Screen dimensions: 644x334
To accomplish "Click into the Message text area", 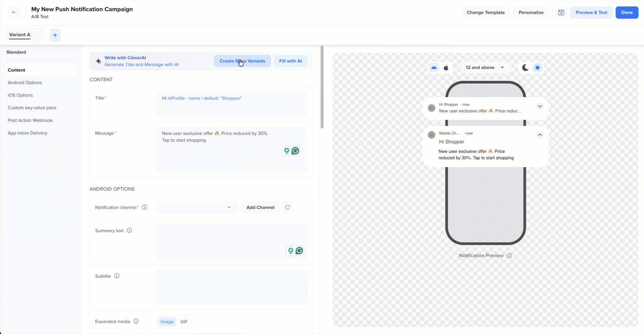I will pos(232,149).
